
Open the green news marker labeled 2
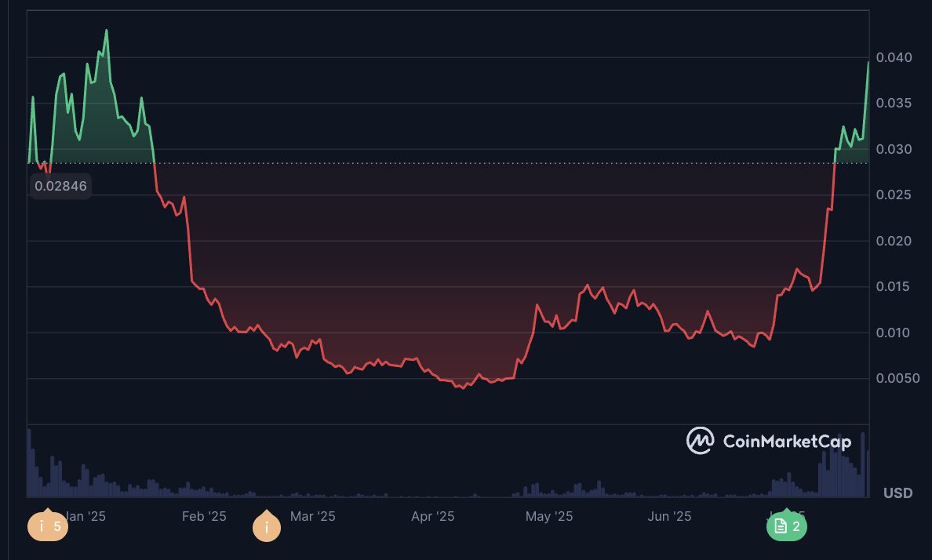[x=786, y=525]
